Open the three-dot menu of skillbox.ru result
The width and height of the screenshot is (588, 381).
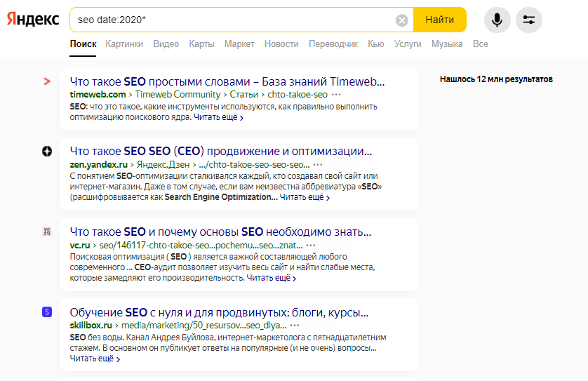coord(295,325)
